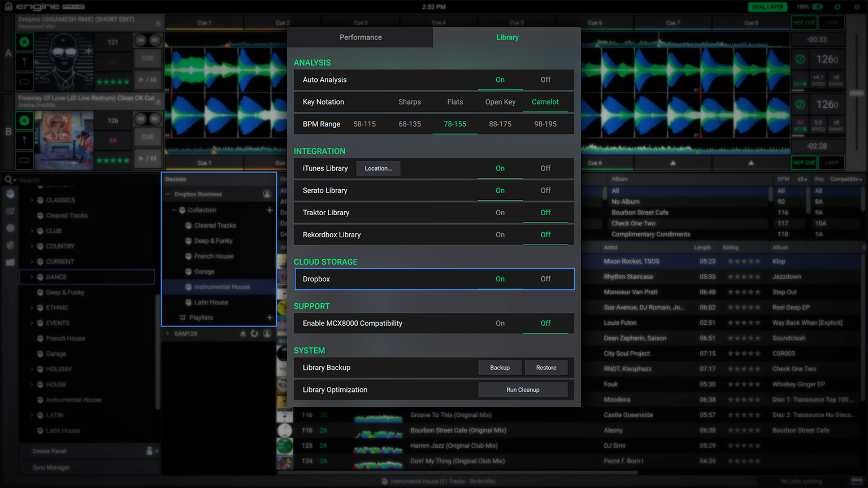
Task: Collapse the Dropbox Business device tree
Action: coord(168,194)
